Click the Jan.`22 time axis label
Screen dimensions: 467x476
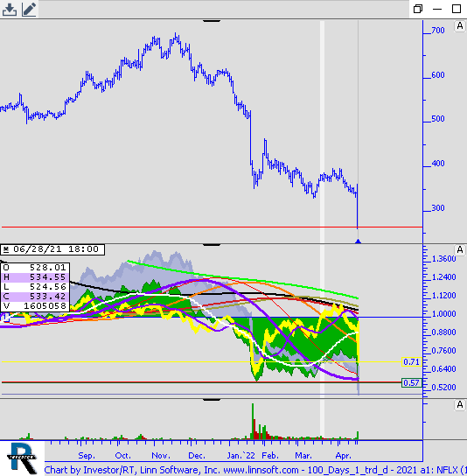click(241, 456)
